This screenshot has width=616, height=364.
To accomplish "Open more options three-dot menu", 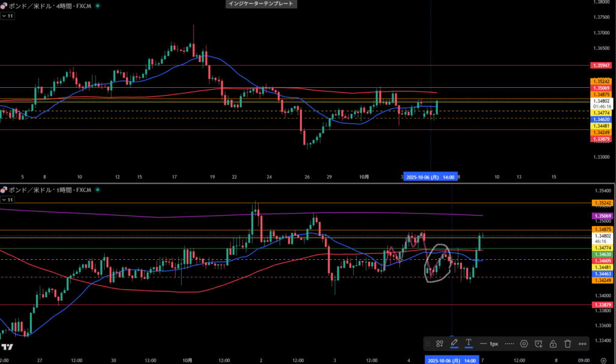I will pyautogui.click(x=582, y=344).
